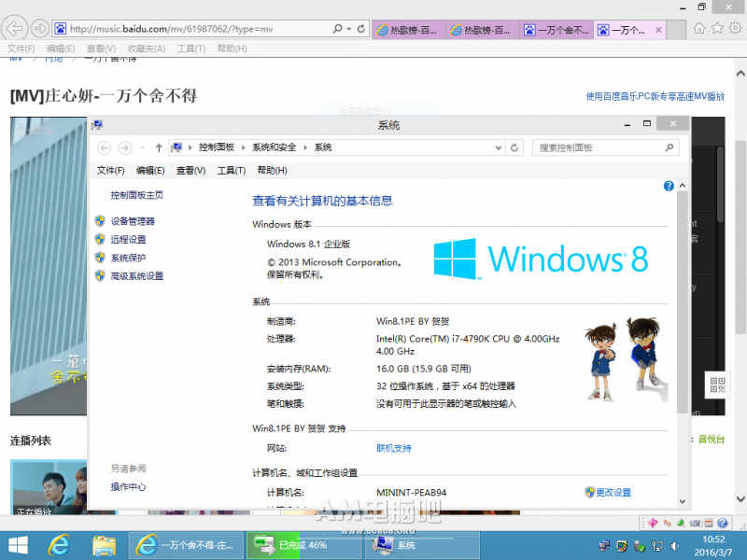Open 系统保护 link
Viewport: 747px width, 560px height.
[128, 258]
